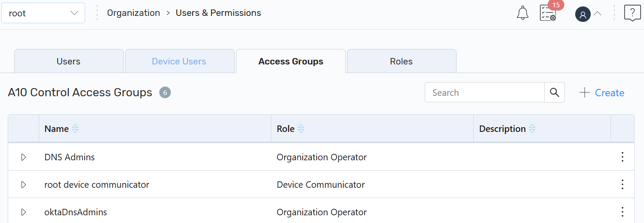Open actions menu for root device communicator
The width and height of the screenshot is (644, 223).
(622, 184)
